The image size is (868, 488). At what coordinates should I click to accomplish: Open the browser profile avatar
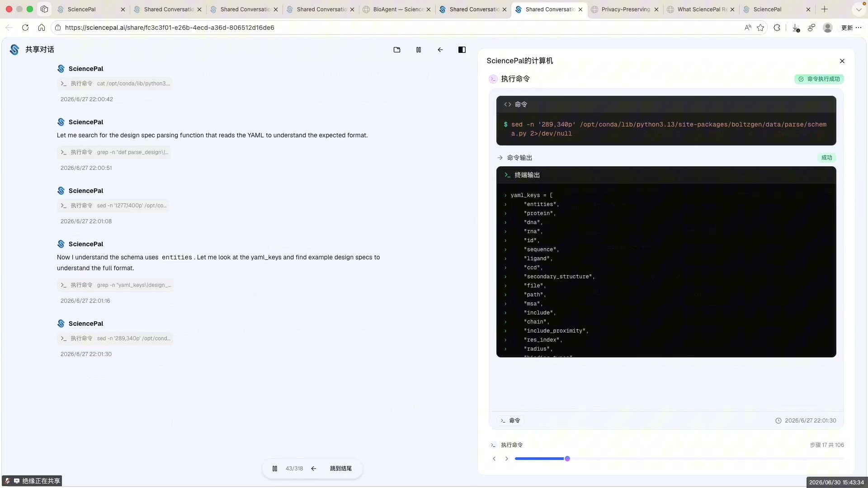[828, 28]
